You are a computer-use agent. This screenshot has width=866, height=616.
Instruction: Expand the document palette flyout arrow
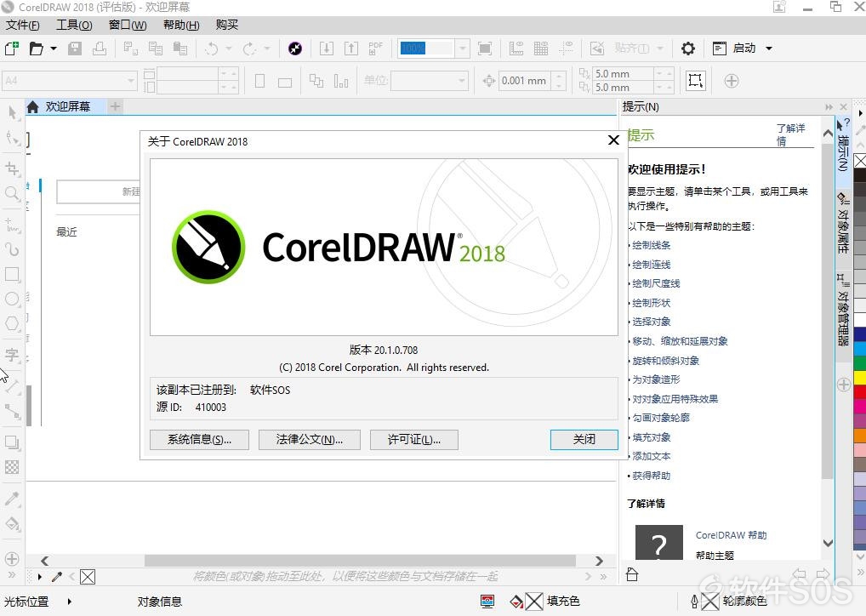click(40, 577)
